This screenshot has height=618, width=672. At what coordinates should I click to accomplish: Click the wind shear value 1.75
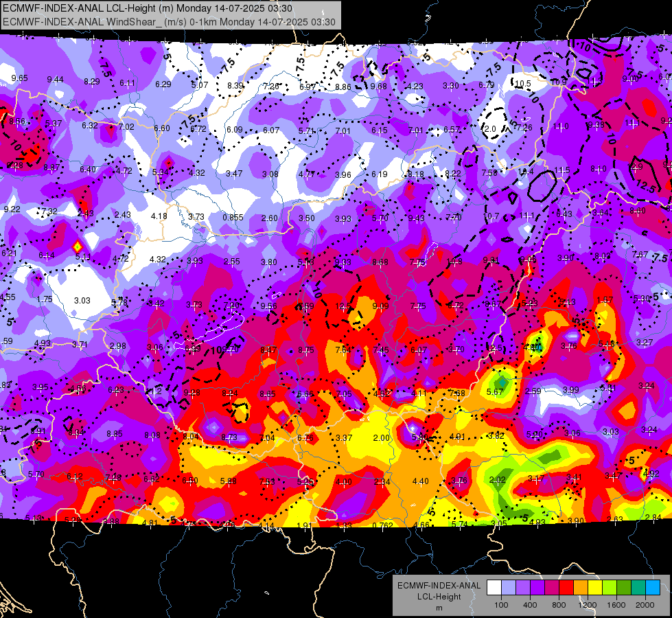pyautogui.click(x=45, y=299)
